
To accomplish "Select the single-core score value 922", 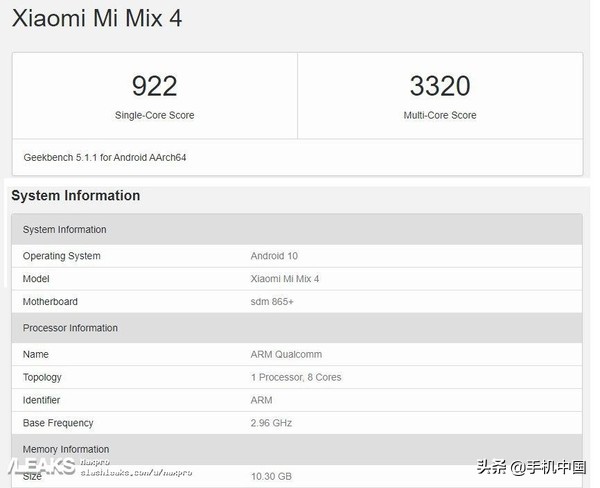I will pyautogui.click(x=155, y=86).
